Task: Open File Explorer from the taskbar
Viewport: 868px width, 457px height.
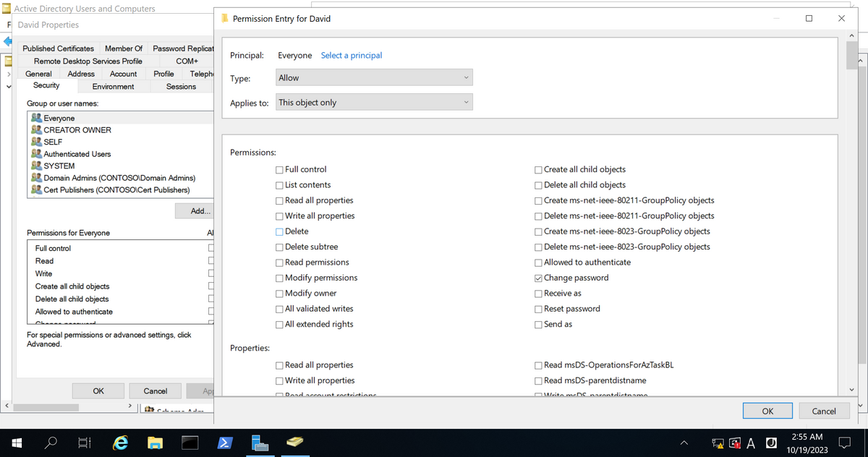Action: coord(156,442)
